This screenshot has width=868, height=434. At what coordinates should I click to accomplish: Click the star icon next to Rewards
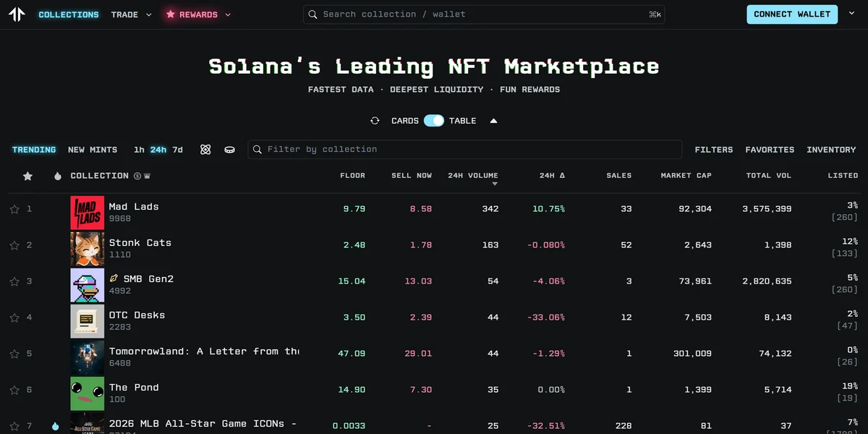click(171, 14)
